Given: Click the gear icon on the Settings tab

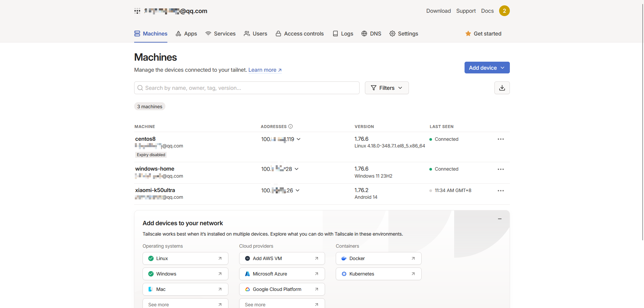Looking at the screenshot, I should click(x=392, y=34).
